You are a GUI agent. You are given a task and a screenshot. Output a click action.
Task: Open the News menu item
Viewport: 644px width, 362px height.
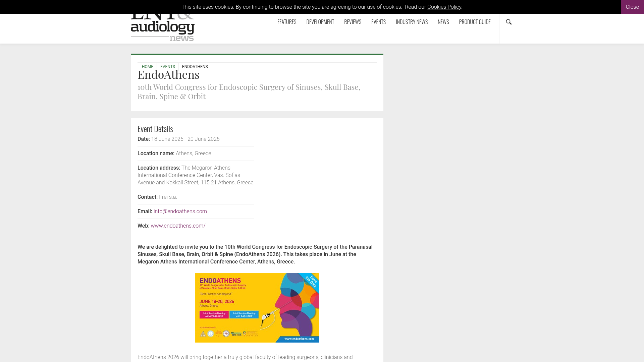[x=443, y=22]
